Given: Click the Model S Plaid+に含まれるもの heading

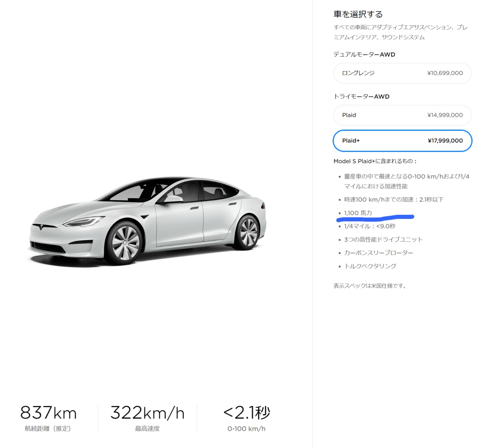Looking at the screenshot, I should tap(374, 161).
